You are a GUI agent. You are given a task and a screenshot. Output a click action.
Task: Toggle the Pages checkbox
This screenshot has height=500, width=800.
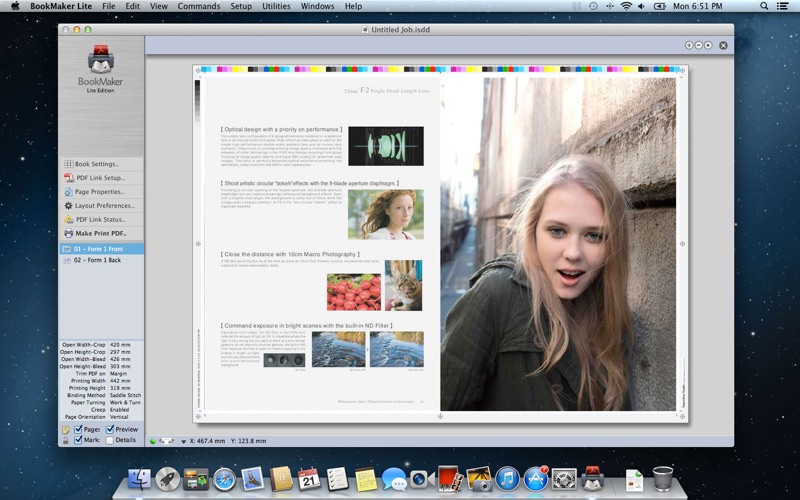point(79,429)
